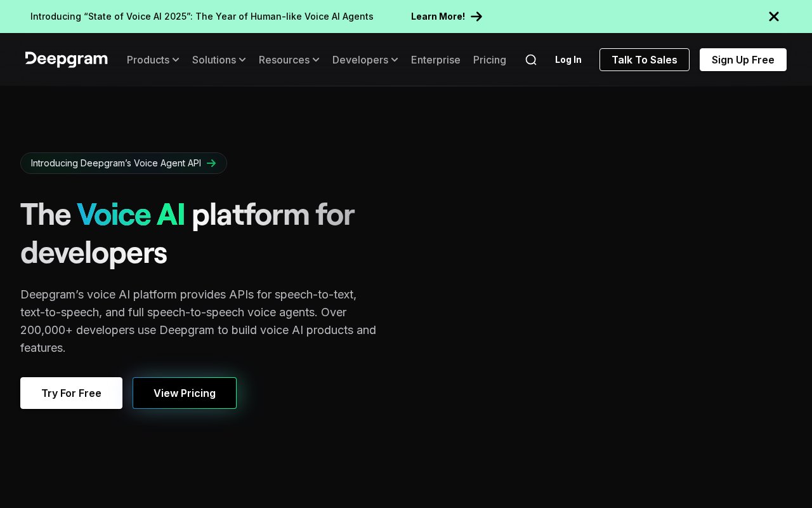Expand the Developers dropdown menu
The width and height of the screenshot is (812, 508).
365,60
